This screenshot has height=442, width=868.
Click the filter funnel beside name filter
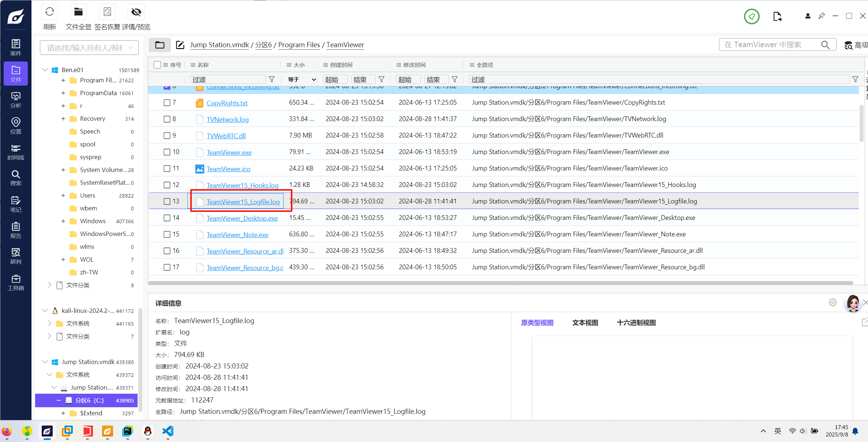pos(272,79)
